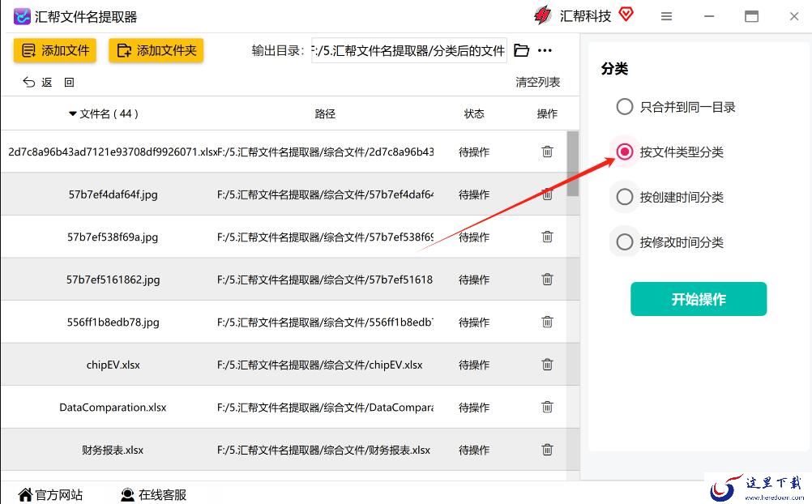Click the 路径 column header

pyautogui.click(x=325, y=113)
